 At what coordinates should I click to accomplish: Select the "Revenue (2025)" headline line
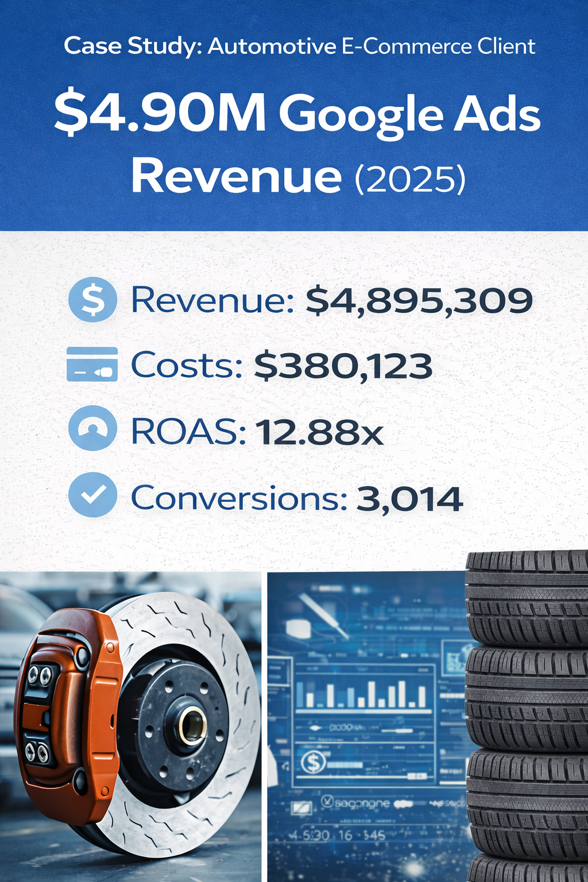[x=297, y=177]
